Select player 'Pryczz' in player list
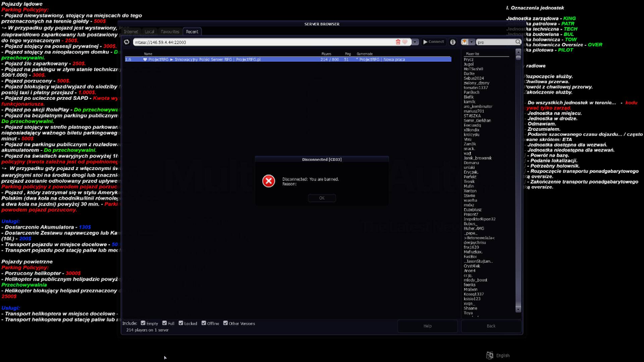Image resolution: width=644 pixels, height=362 pixels. click(x=469, y=59)
